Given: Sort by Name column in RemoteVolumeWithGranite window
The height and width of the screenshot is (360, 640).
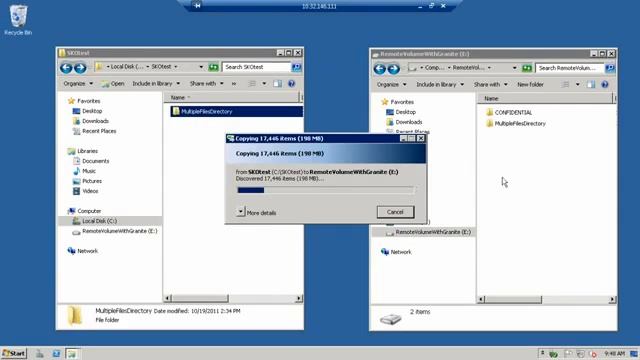Looking at the screenshot, I should 545,98.
